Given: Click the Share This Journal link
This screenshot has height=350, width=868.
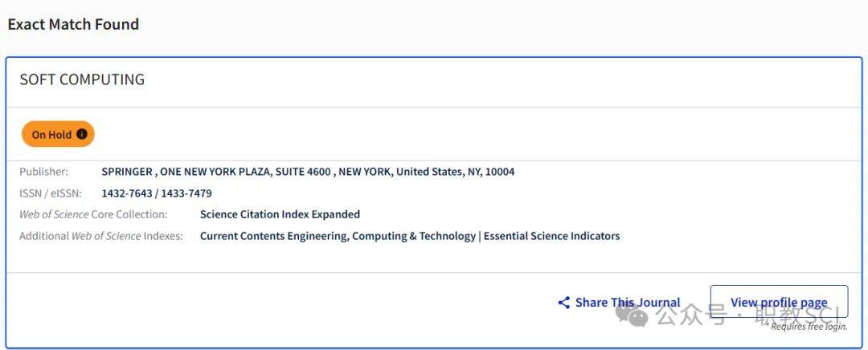Looking at the screenshot, I should point(627,303).
